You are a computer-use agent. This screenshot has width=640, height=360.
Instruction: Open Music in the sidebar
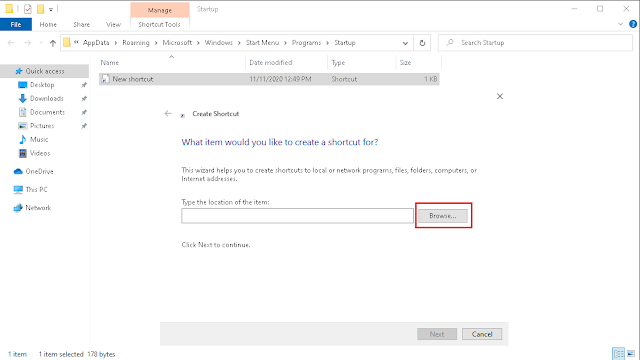coord(39,140)
